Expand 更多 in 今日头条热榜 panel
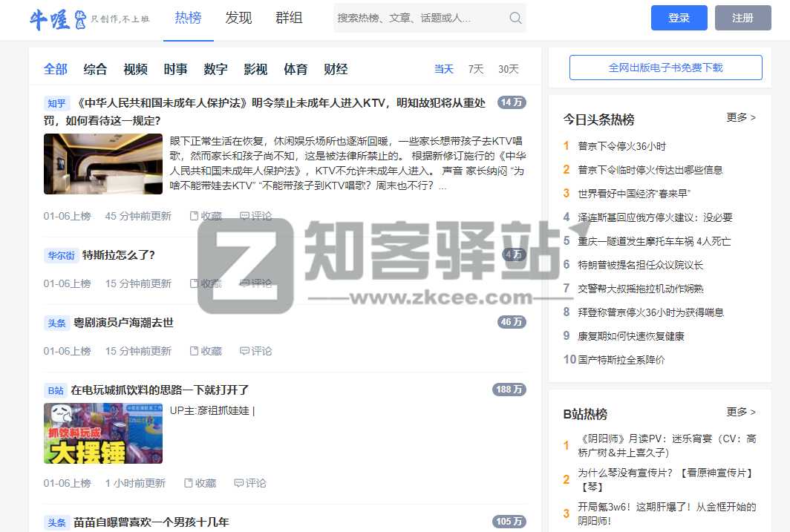The width and height of the screenshot is (790, 532). (740, 117)
